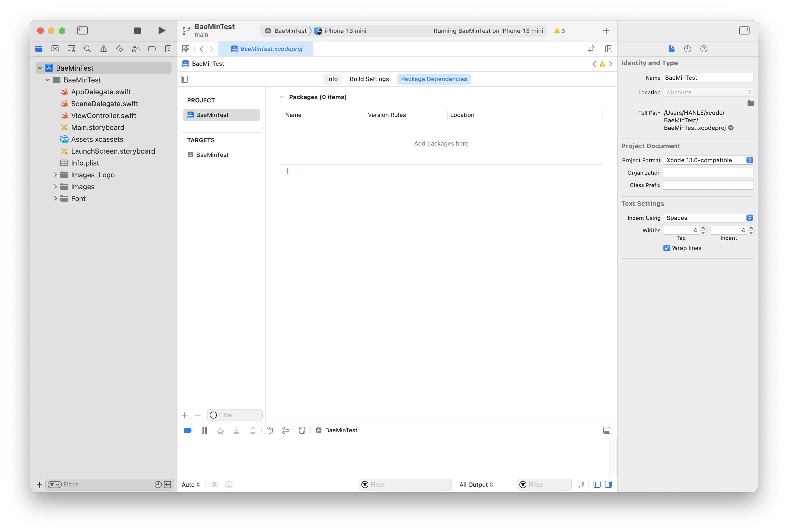Screen dimensions: 788x532
Task: Show the History inspector clock icon
Action: tap(687, 49)
